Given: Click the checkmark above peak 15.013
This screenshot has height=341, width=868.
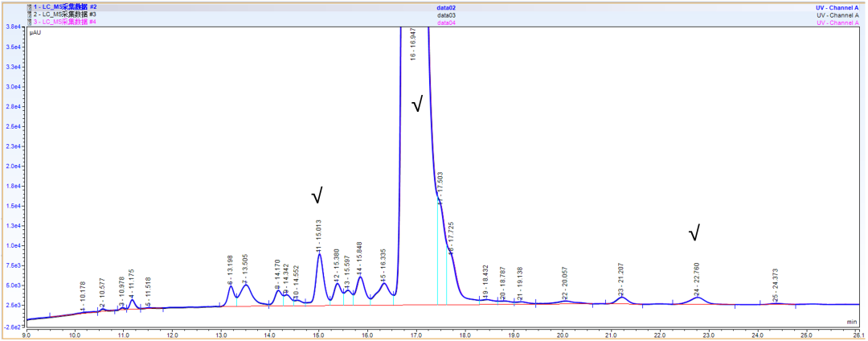Looking at the screenshot, I should click(x=317, y=195).
